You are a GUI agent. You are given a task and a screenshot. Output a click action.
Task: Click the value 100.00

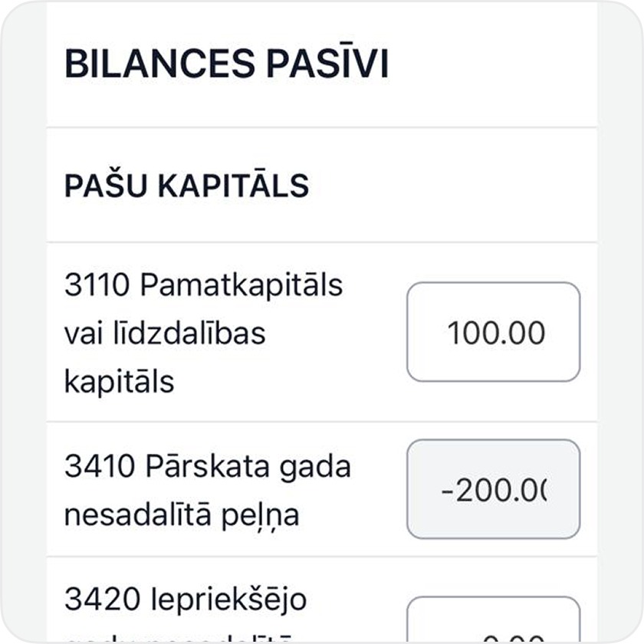point(496,333)
